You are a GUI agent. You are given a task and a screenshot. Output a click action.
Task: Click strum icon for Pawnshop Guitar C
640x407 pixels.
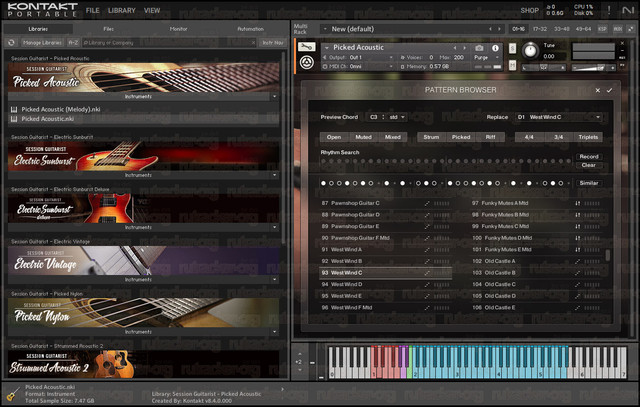tap(427, 203)
